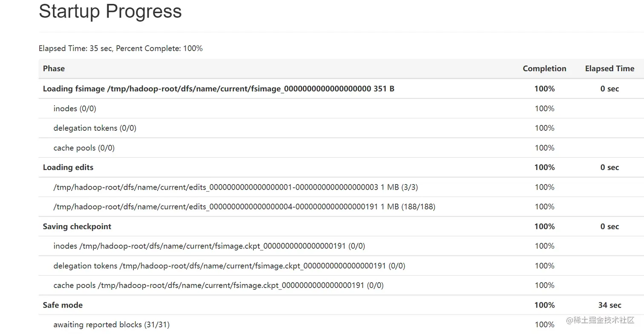Click the awaiting reported blocks (31/31) step

click(112, 325)
